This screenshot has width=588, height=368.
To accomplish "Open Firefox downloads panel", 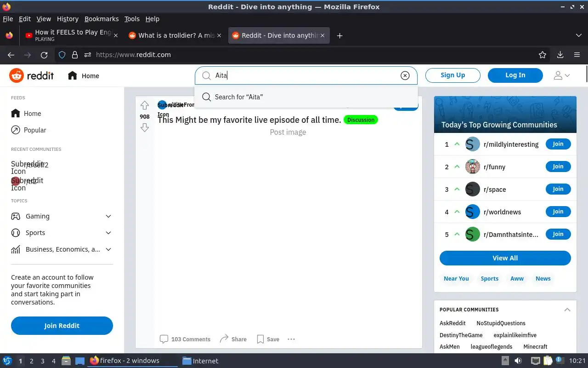I will (x=560, y=55).
